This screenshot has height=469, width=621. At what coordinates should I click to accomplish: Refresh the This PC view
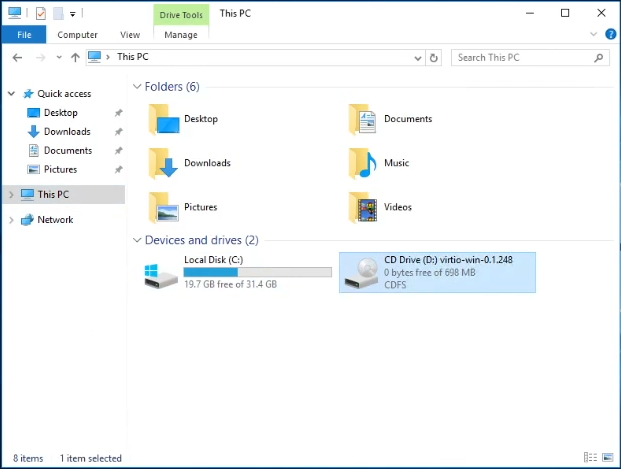click(434, 58)
